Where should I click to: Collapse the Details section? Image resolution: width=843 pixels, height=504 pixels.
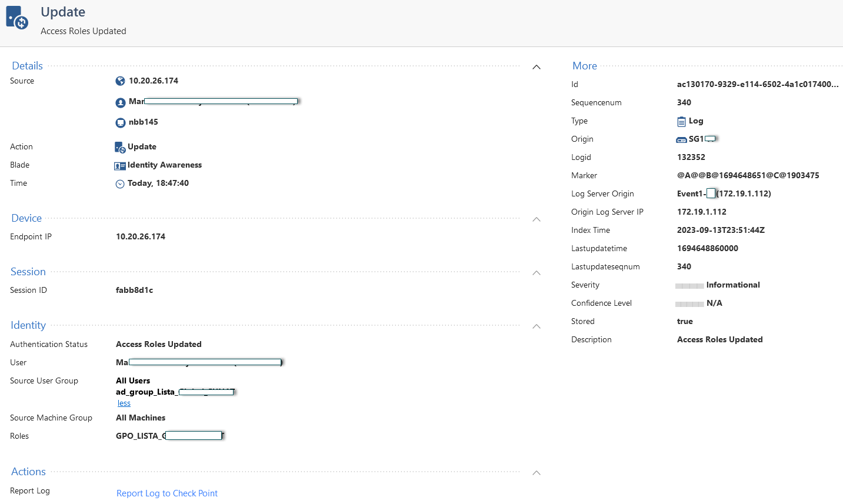(536, 66)
